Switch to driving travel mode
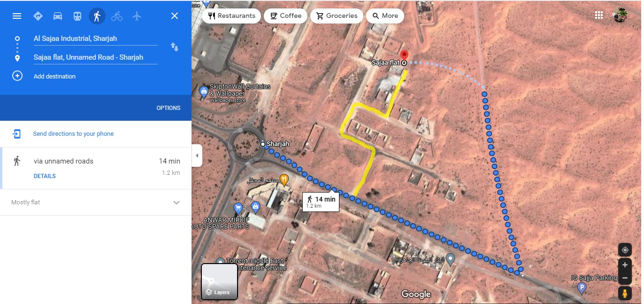 click(x=58, y=16)
